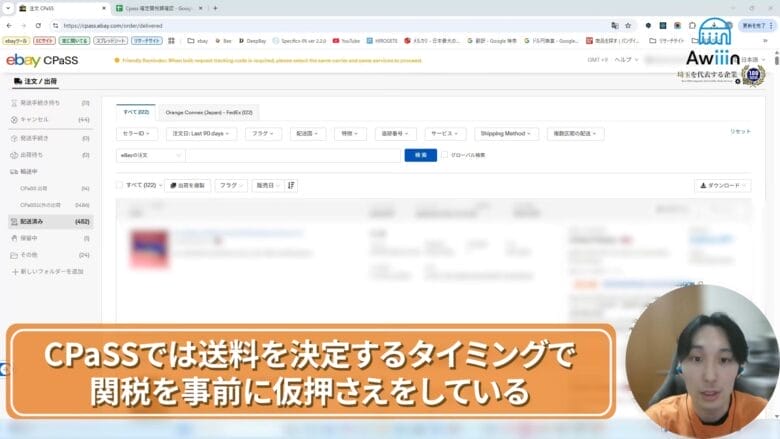Open the その他 folder in sidebar
Screen dimensions: 780x439
coord(50,255)
